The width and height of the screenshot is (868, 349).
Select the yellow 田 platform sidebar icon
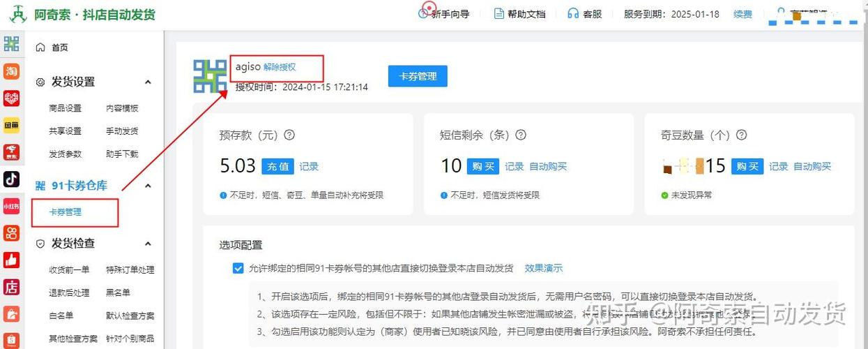(x=11, y=126)
